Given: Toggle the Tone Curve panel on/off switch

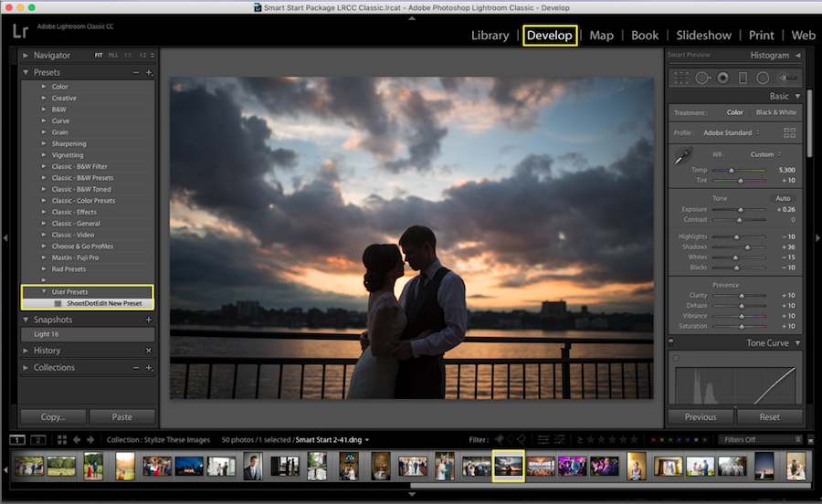Looking at the screenshot, I should [x=671, y=342].
